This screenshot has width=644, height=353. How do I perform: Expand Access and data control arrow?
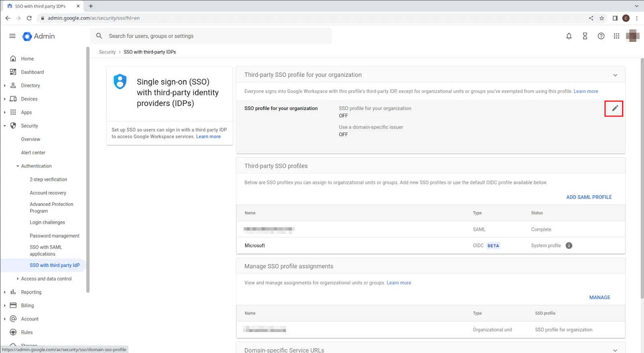(18, 279)
